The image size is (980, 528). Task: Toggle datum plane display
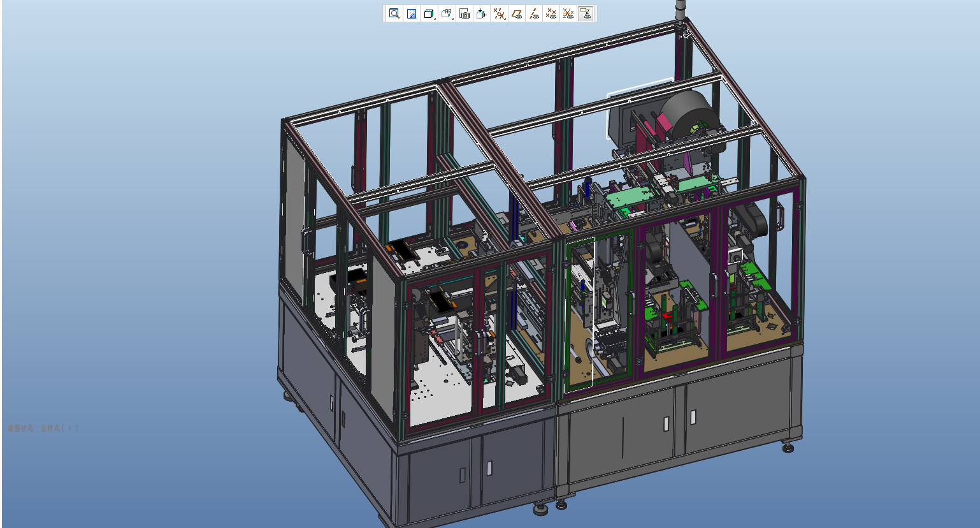coord(517,13)
